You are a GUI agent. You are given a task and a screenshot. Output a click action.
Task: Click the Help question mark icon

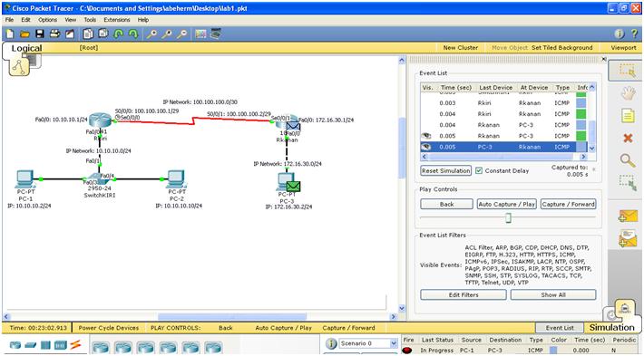click(635, 34)
